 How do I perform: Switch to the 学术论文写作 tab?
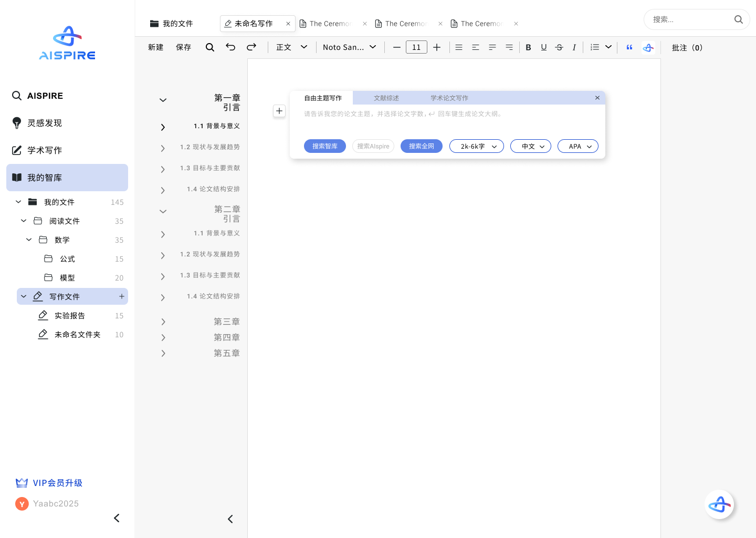tap(449, 98)
